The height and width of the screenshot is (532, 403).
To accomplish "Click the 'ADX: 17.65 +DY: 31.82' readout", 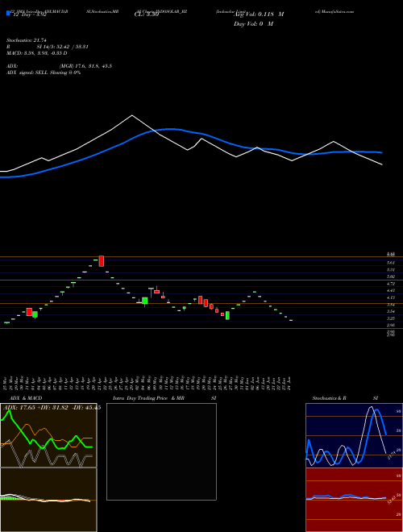I will click(51, 408).
